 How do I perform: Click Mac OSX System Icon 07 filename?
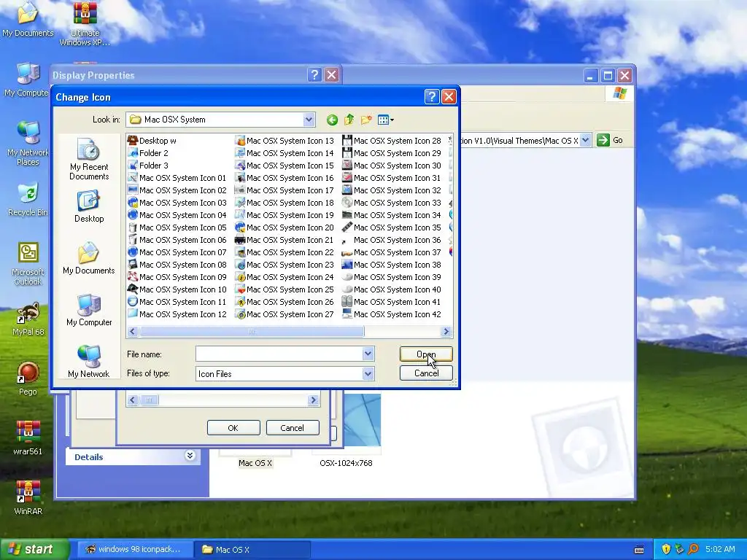click(x=183, y=252)
